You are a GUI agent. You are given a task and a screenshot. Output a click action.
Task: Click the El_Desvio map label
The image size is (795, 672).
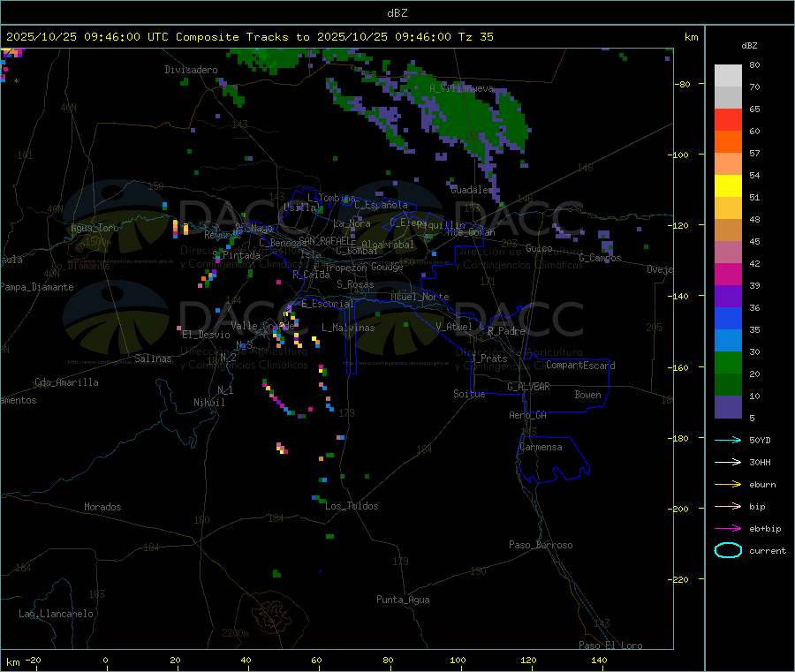coord(206,335)
